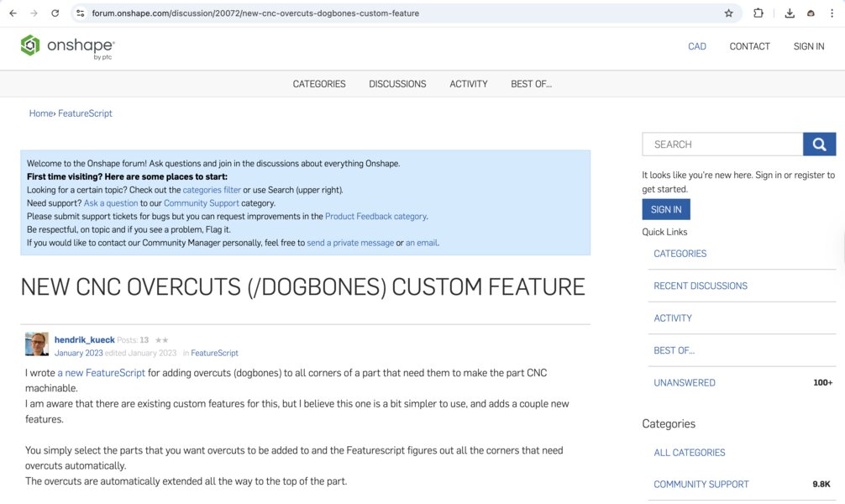The width and height of the screenshot is (845, 504).
Task: Click SIGN IN in the top header
Action: 808,46
